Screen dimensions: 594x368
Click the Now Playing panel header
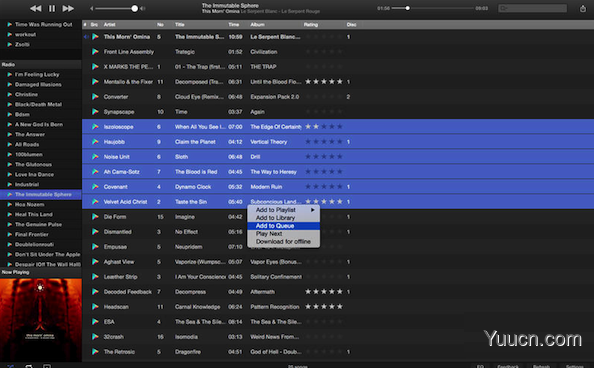(41, 272)
